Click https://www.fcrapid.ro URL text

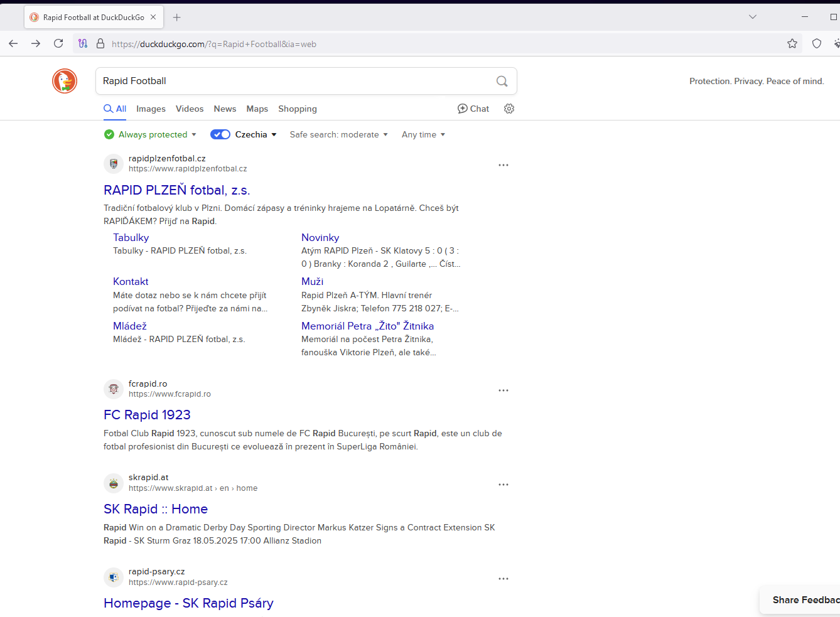pyautogui.click(x=170, y=394)
